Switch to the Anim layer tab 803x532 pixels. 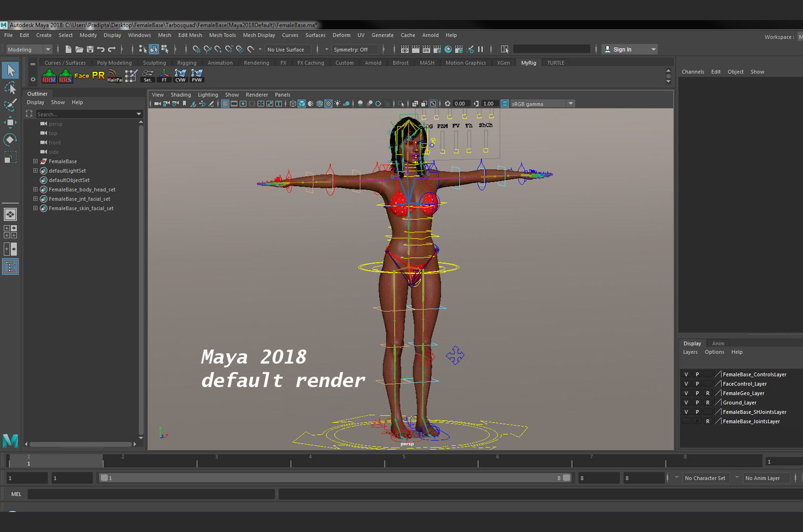point(718,344)
